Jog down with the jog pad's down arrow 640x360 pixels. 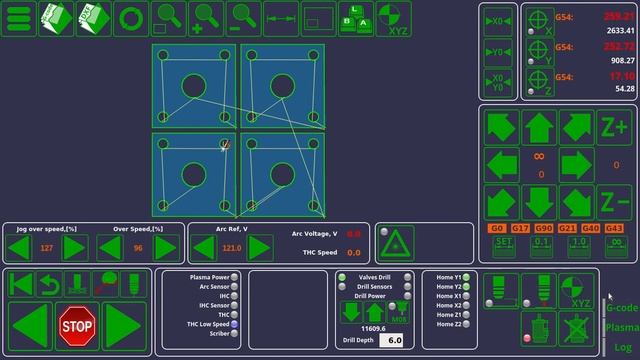539,202
